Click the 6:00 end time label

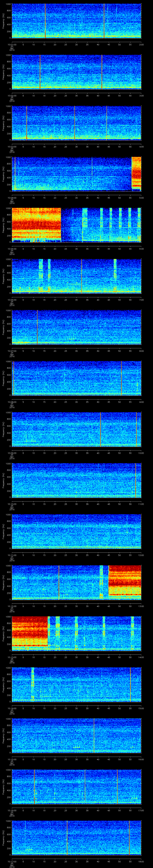pos(141,249)
